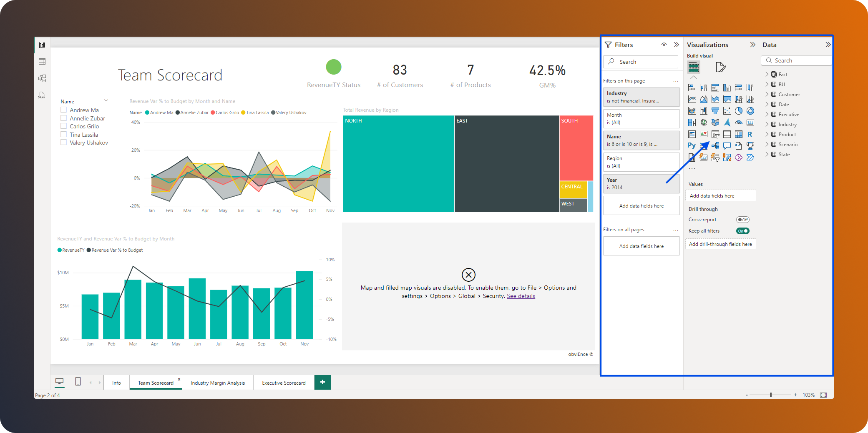The width and height of the screenshot is (868, 433).
Task: Open the Model view from left sidebar
Action: tap(43, 78)
